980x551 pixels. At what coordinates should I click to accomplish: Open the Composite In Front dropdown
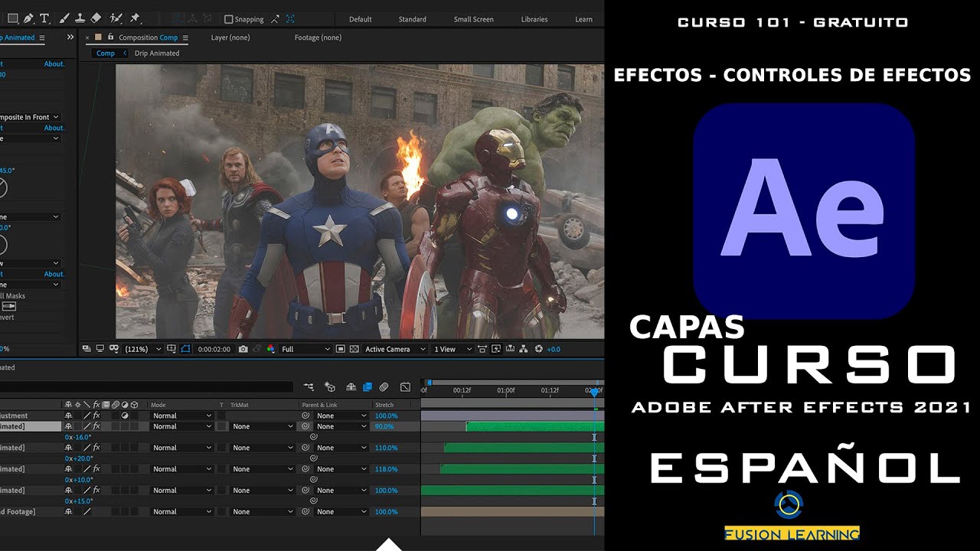(x=30, y=117)
